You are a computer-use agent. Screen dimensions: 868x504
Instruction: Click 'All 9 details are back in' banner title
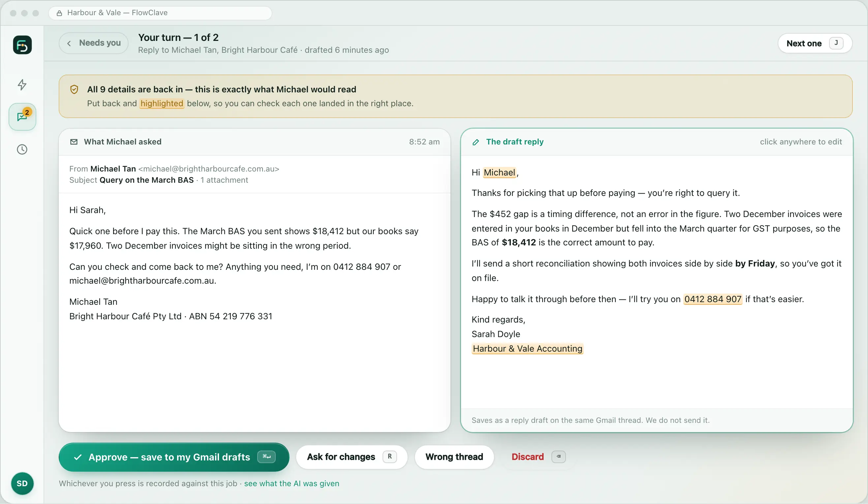click(x=222, y=90)
